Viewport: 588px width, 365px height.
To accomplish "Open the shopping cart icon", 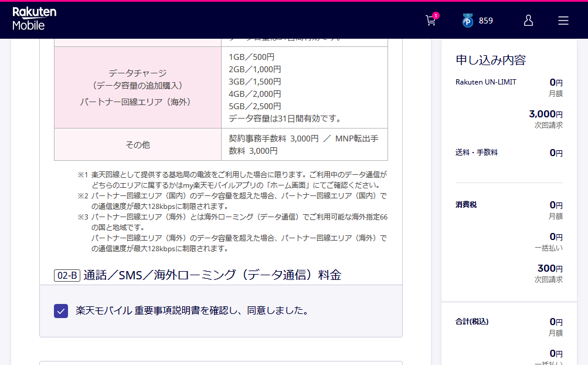I will (x=431, y=21).
